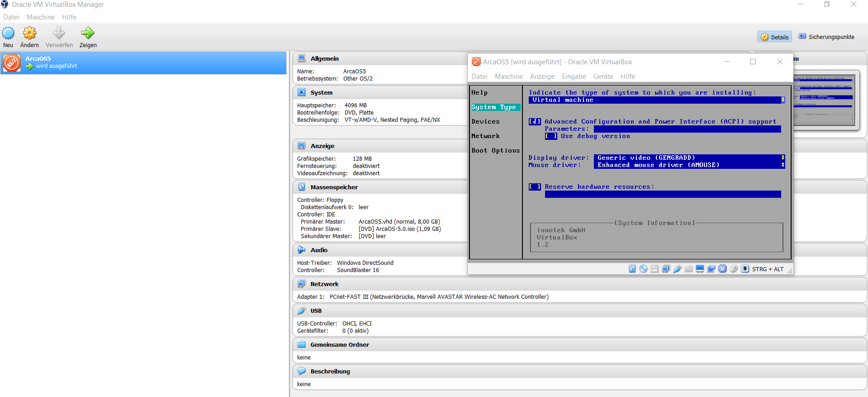Select System Type in installer sidebar
868x397 pixels.
click(x=496, y=107)
